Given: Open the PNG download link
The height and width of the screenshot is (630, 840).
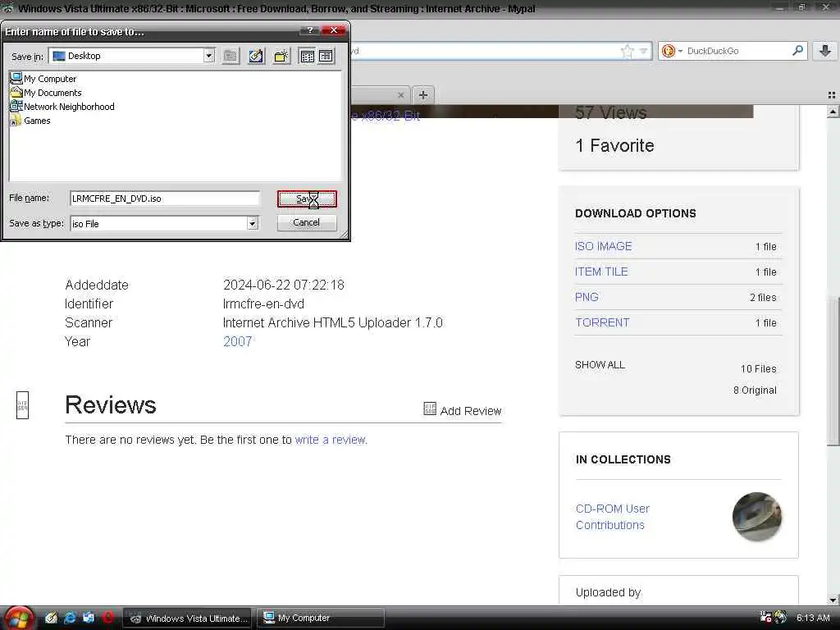Looking at the screenshot, I should click(x=587, y=297).
